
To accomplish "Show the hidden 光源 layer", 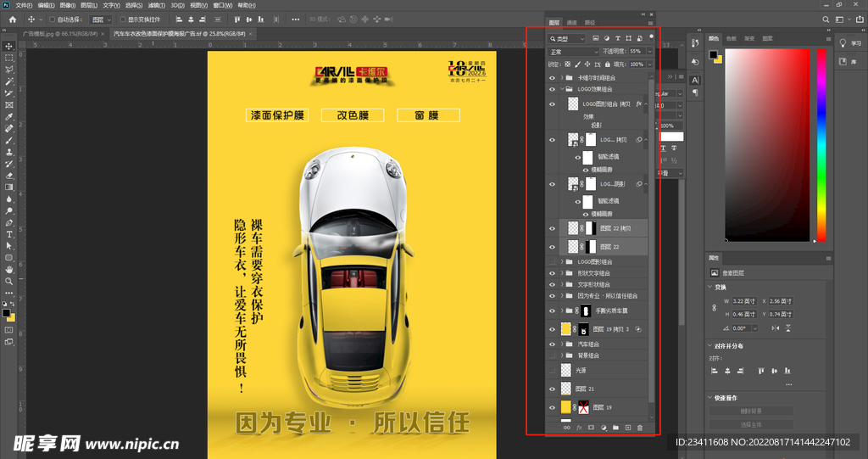I will pos(553,371).
